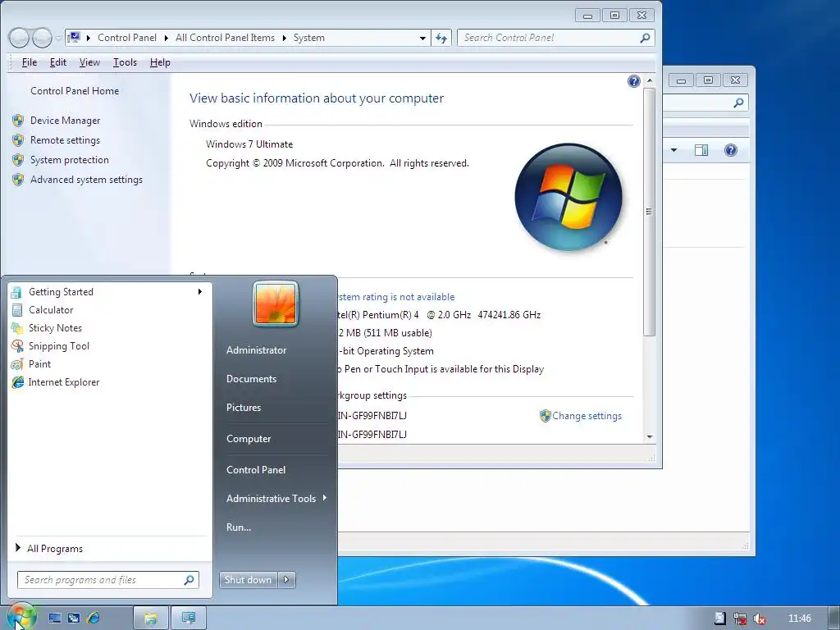Click the System window scrollbar down arrow

click(650, 437)
